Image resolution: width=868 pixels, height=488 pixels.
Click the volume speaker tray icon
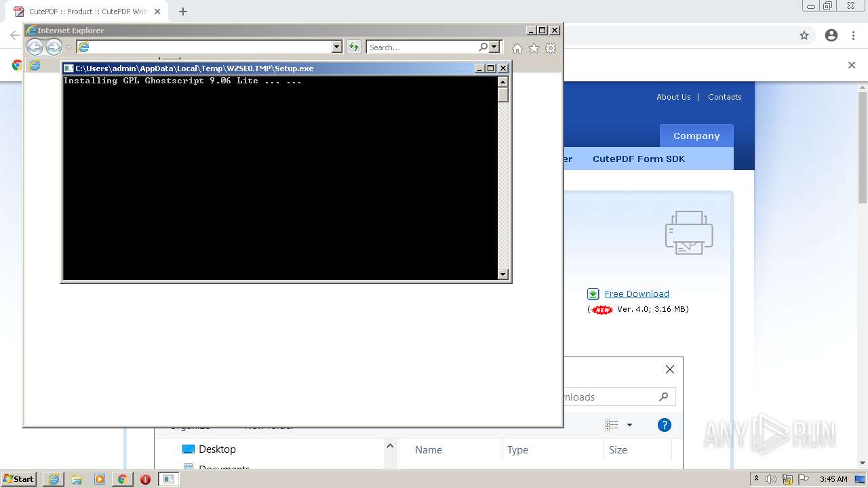tap(771, 479)
